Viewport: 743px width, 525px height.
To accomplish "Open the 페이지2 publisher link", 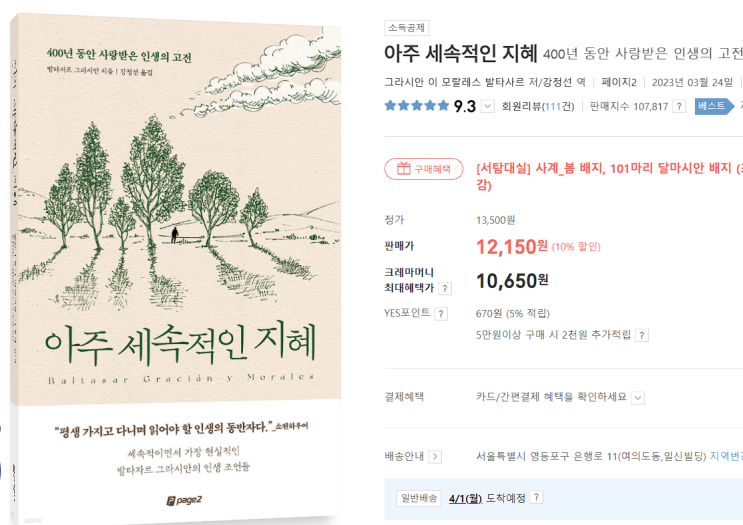I will [620, 82].
